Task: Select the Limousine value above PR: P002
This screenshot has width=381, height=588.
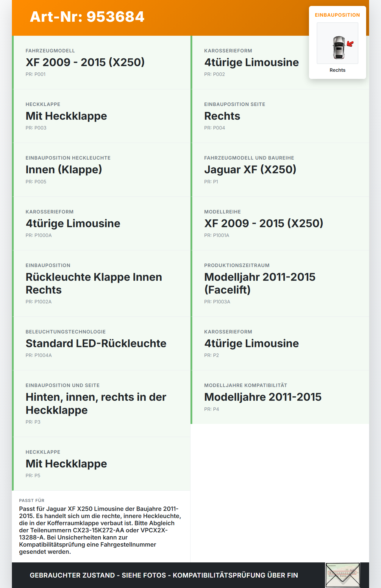Action: pyautogui.click(x=251, y=63)
